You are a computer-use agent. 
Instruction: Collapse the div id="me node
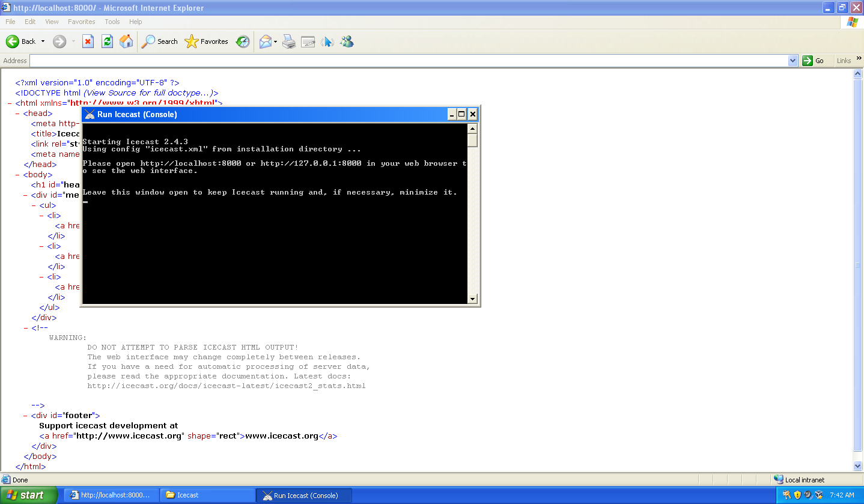click(x=26, y=195)
